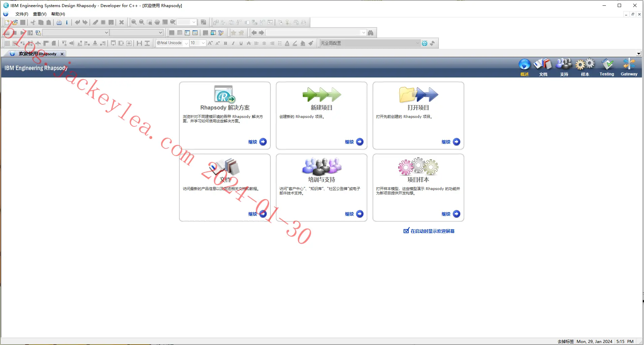Open the font size 10 dropdown
This screenshot has width=644, height=345.
click(203, 43)
